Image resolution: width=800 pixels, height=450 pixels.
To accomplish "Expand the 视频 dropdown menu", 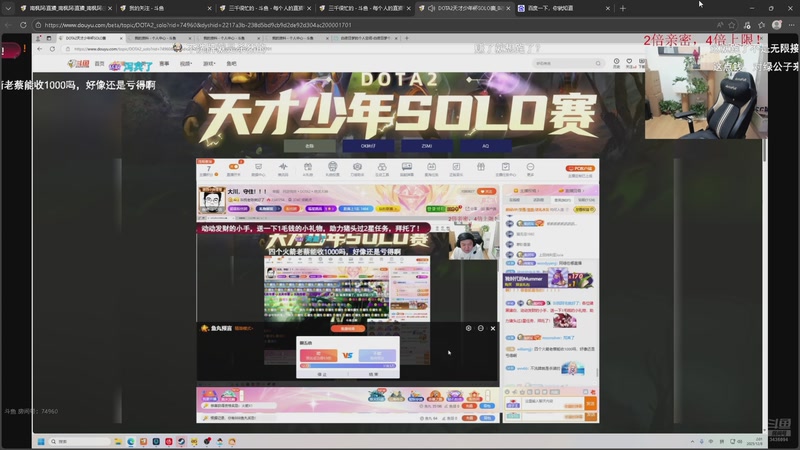I will tap(186, 63).
